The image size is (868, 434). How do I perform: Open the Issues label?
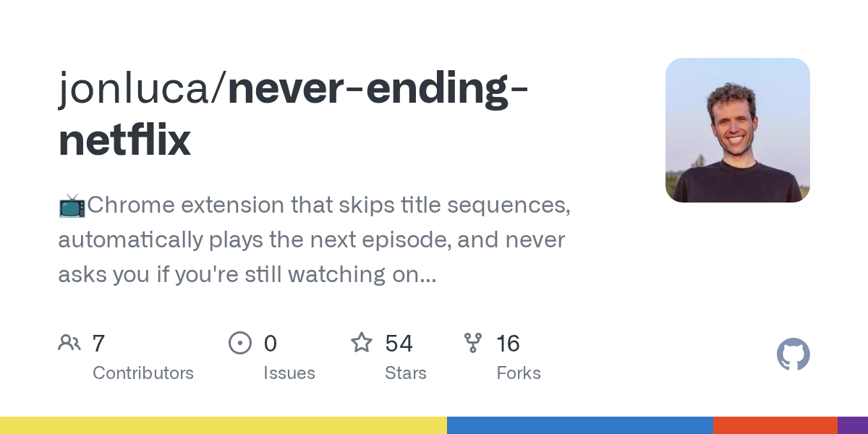[x=289, y=373]
